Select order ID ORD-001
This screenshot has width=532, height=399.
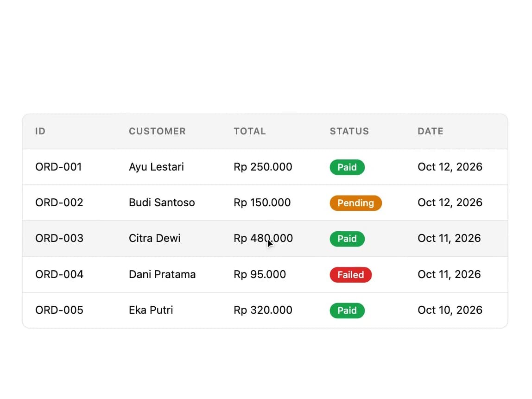coord(58,167)
